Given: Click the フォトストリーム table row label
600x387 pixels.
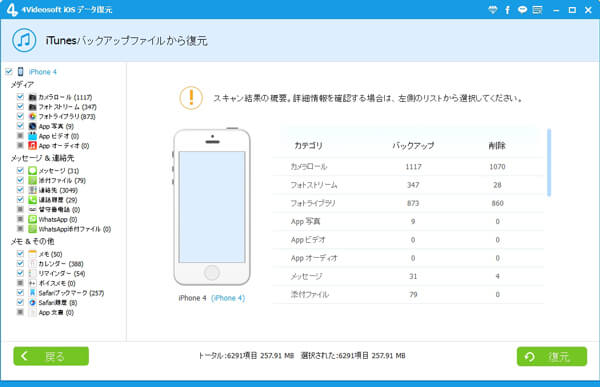Looking at the screenshot, I should coord(314,185).
